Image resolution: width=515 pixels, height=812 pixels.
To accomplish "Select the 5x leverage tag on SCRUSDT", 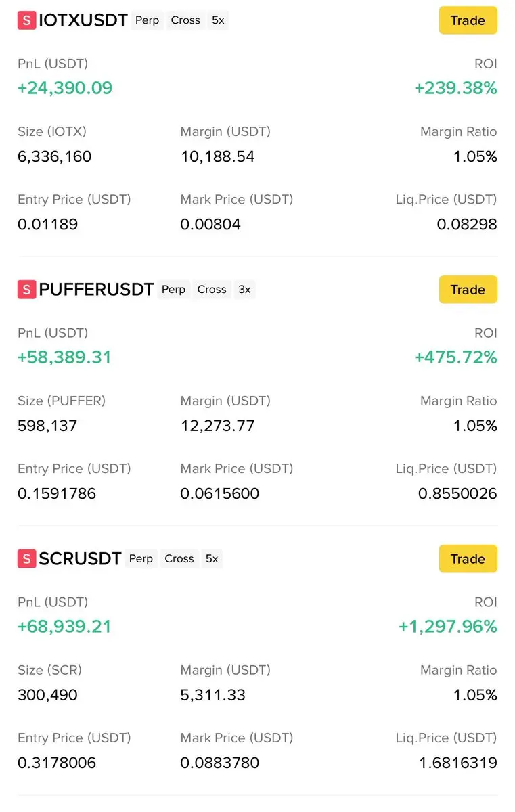I will click(212, 559).
